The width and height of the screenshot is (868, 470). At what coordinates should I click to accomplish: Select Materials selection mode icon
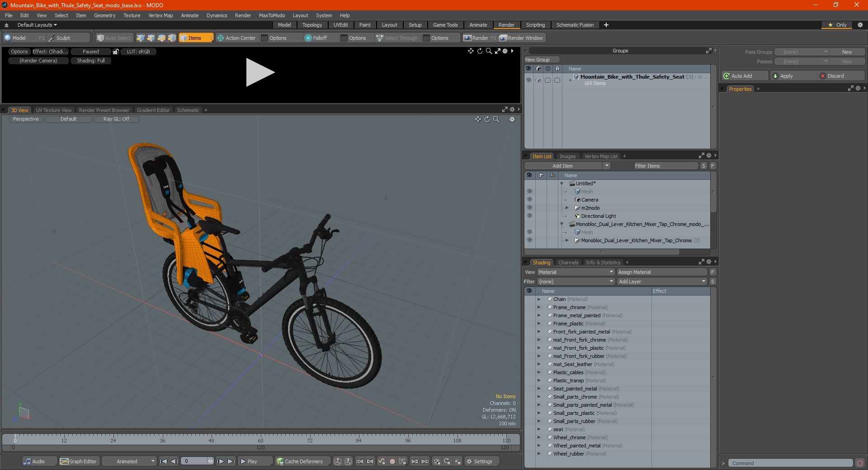coord(172,38)
